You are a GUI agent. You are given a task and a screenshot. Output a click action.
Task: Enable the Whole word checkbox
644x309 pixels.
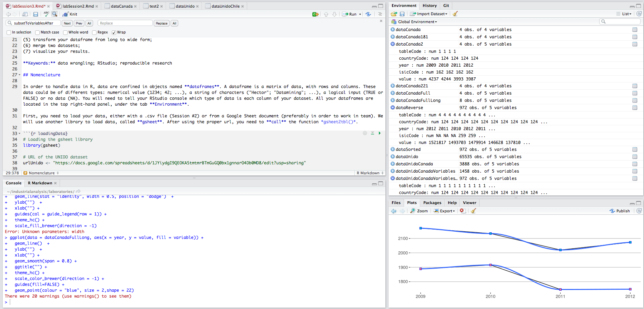point(65,32)
